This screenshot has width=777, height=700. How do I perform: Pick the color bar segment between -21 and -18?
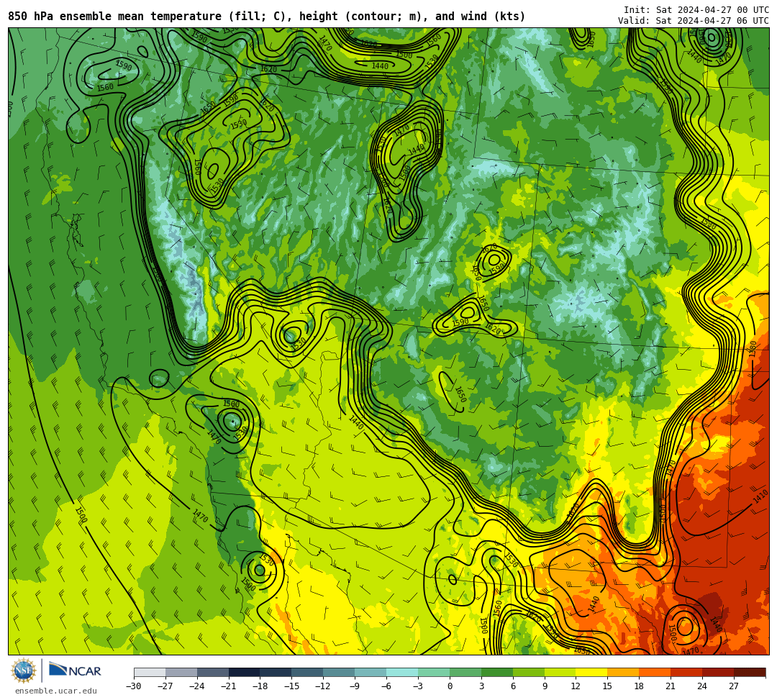[245, 672]
